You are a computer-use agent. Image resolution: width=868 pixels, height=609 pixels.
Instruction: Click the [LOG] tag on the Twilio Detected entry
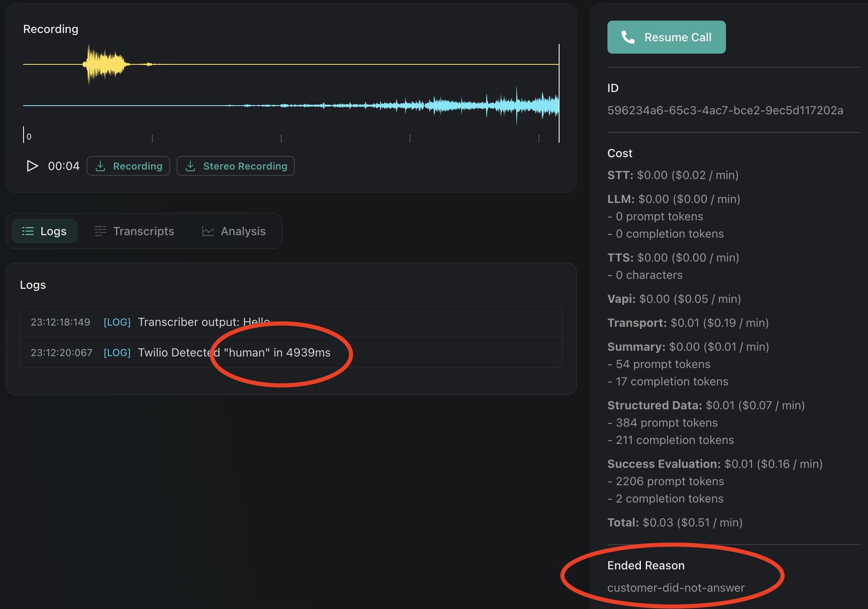[x=117, y=352]
